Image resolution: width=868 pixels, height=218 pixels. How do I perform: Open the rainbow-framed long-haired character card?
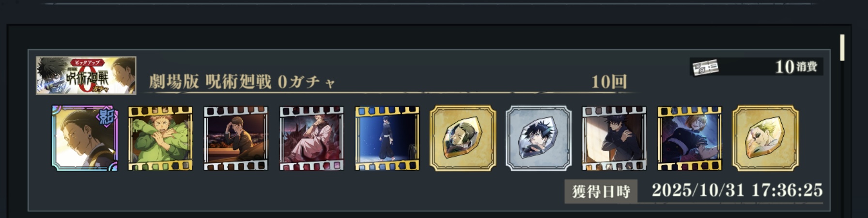(85, 138)
